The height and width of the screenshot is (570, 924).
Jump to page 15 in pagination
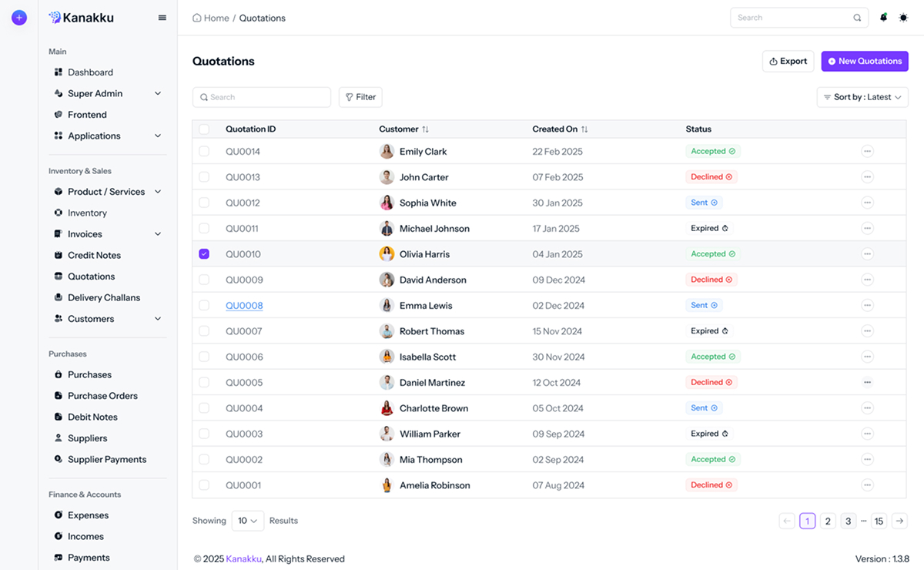click(879, 521)
